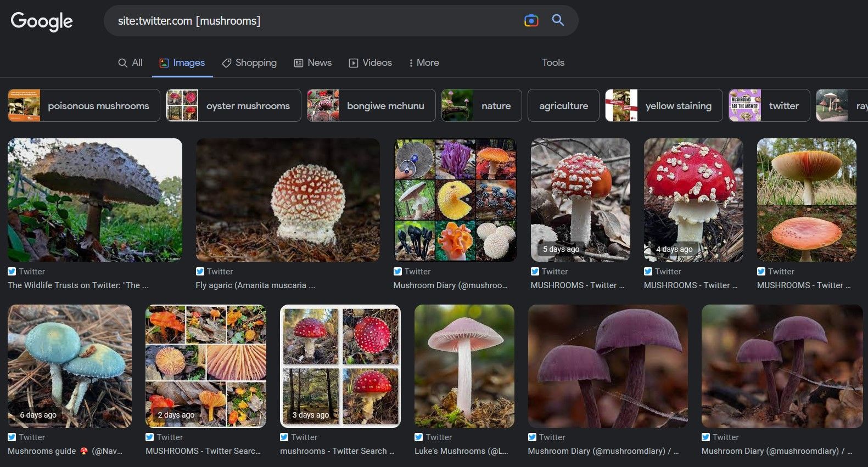The image size is (868, 467).
Task: Click the poisonous mushrooms chip thumbnail
Action: pos(24,105)
